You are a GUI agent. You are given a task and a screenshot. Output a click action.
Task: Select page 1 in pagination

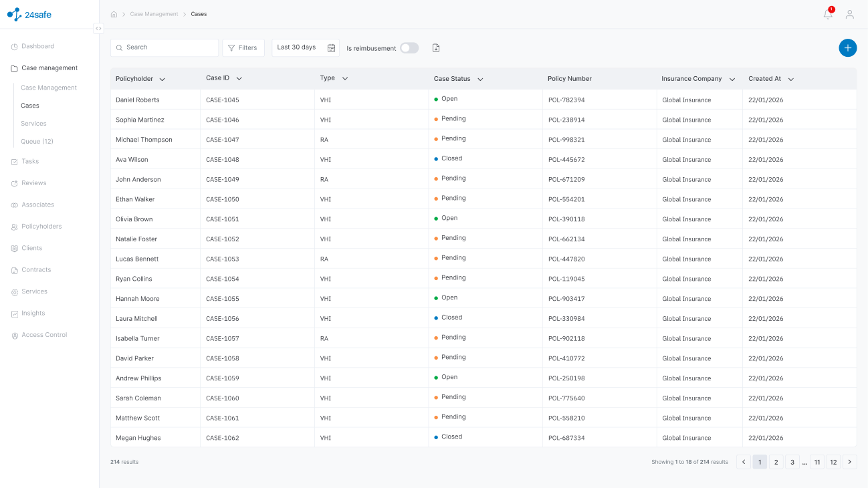[760, 462]
